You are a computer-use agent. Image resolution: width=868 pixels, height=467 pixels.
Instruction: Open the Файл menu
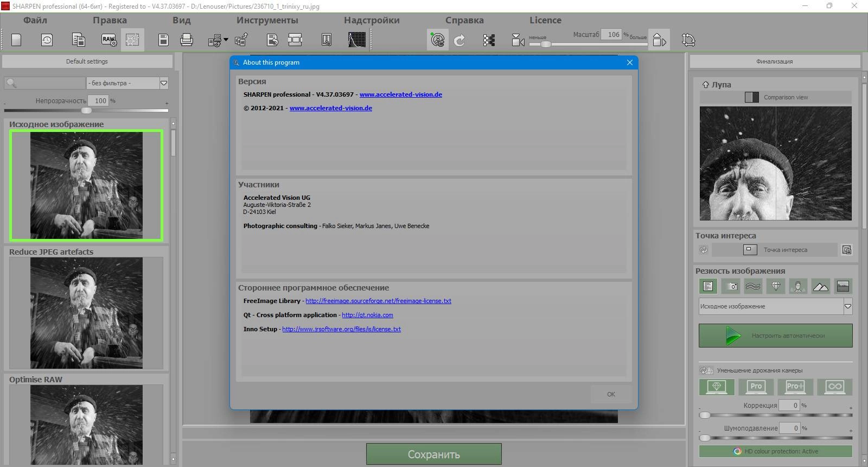tap(35, 20)
